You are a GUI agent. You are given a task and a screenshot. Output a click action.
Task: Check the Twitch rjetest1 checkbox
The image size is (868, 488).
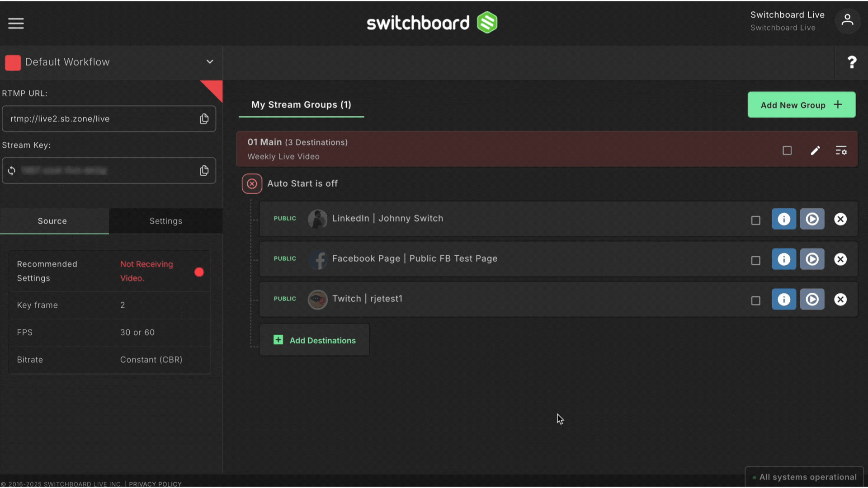[755, 301]
